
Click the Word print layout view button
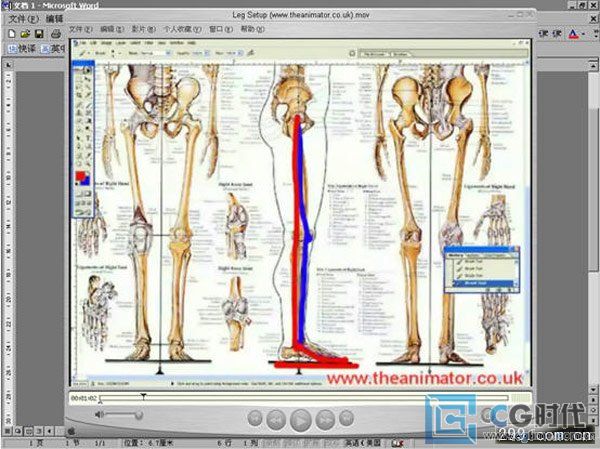click(29, 431)
